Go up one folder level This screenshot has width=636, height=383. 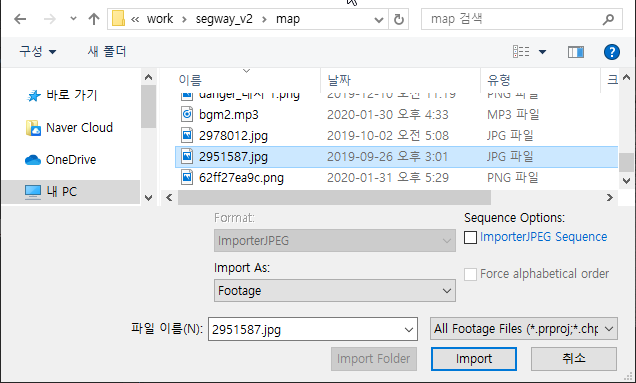pos(94,19)
